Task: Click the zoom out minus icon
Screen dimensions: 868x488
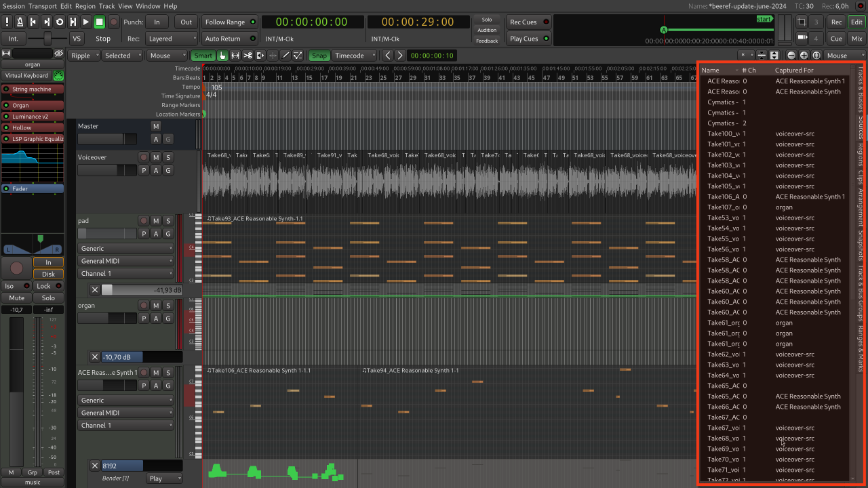Action: coord(791,56)
